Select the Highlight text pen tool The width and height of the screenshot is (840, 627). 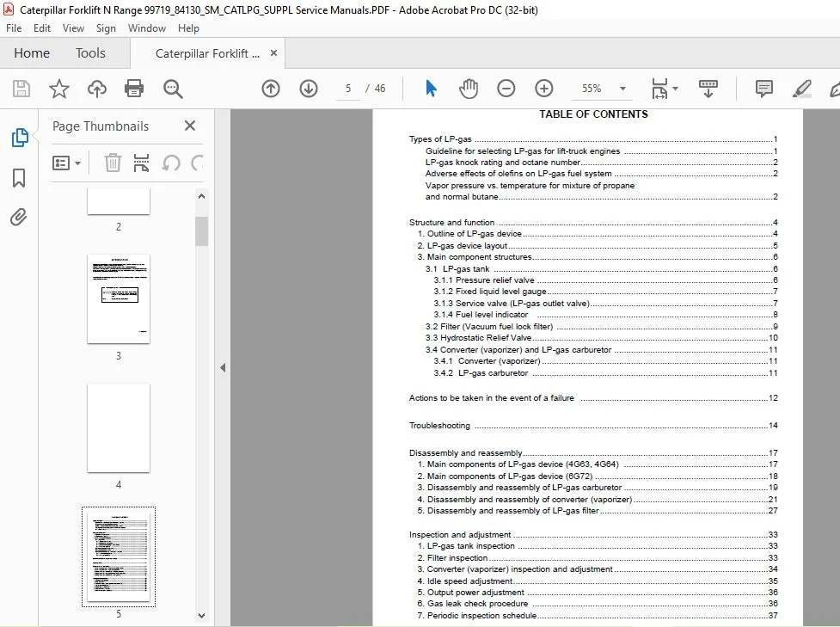pos(802,89)
